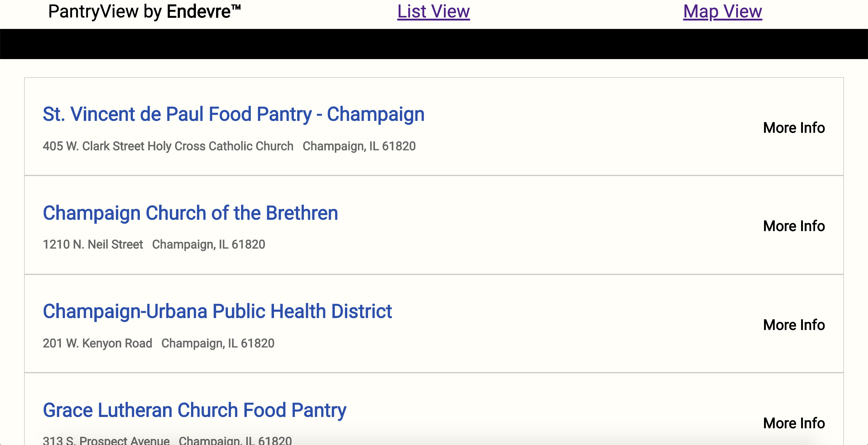Screen dimensions: 868x445
Task: Open Grace Lutheran Church Food Pantry listing
Action: tap(194, 410)
